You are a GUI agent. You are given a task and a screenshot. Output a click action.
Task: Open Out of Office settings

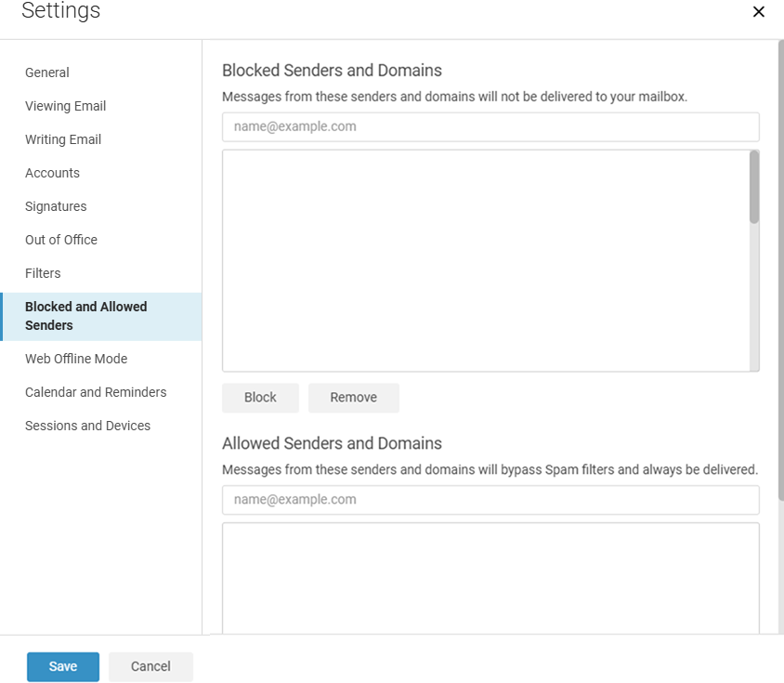pyautogui.click(x=61, y=240)
